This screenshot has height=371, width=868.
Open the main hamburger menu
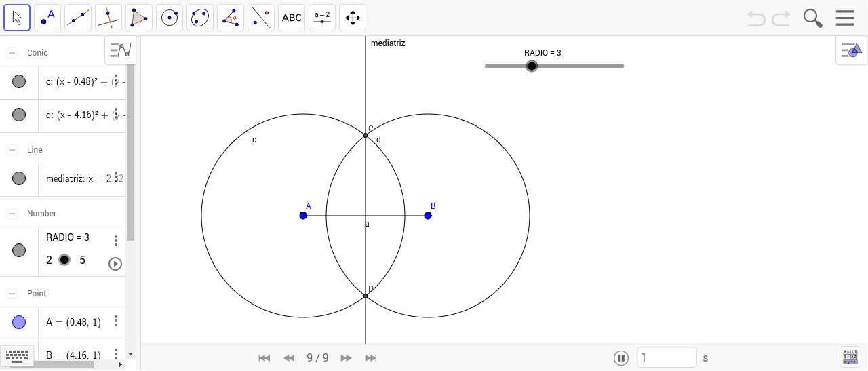click(x=845, y=18)
